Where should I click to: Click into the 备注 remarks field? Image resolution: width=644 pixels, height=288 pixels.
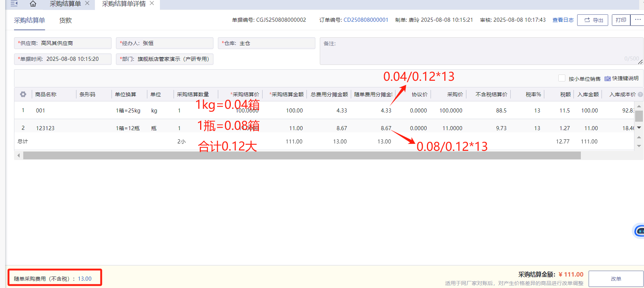(x=480, y=51)
